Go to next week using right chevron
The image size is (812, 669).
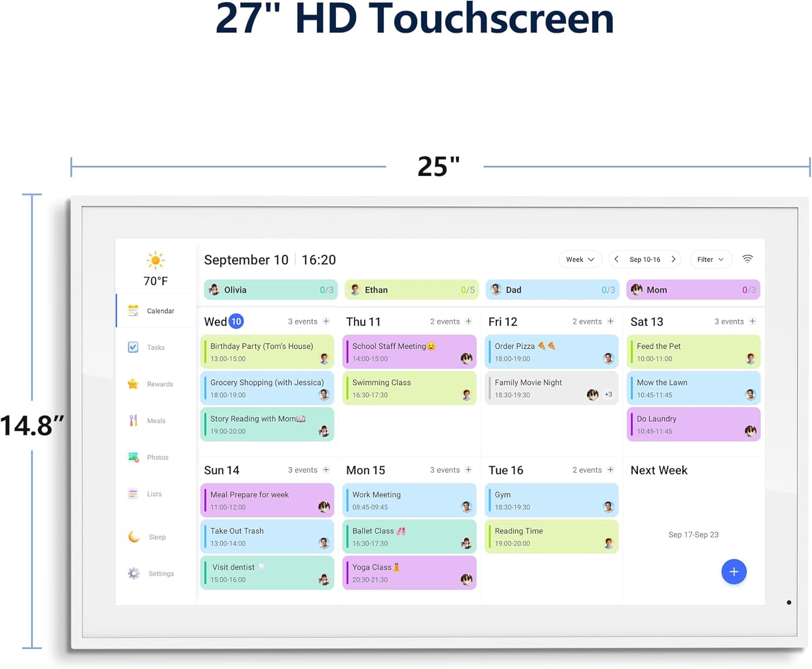tap(673, 259)
